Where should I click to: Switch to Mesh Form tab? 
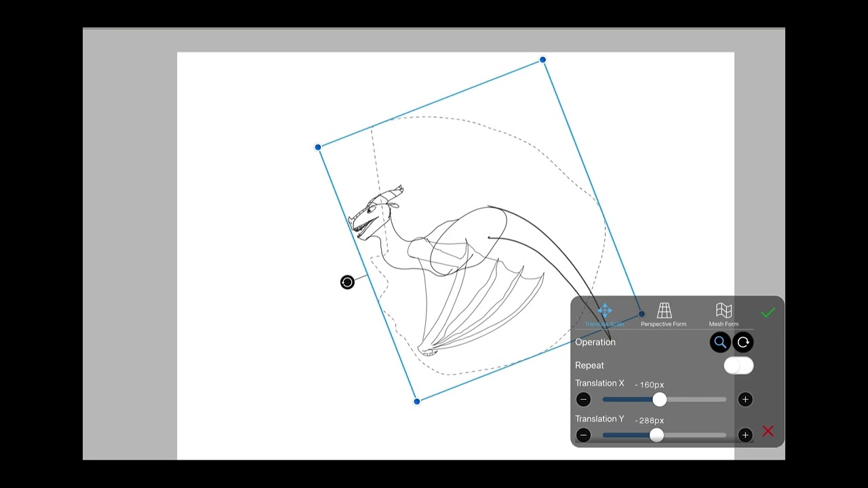click(x=724, y=315)
